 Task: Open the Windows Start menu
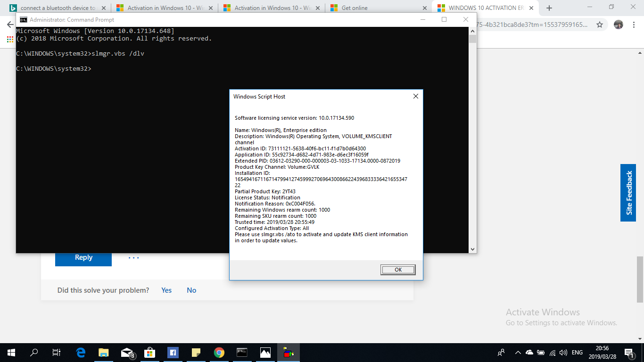[11, 353]
